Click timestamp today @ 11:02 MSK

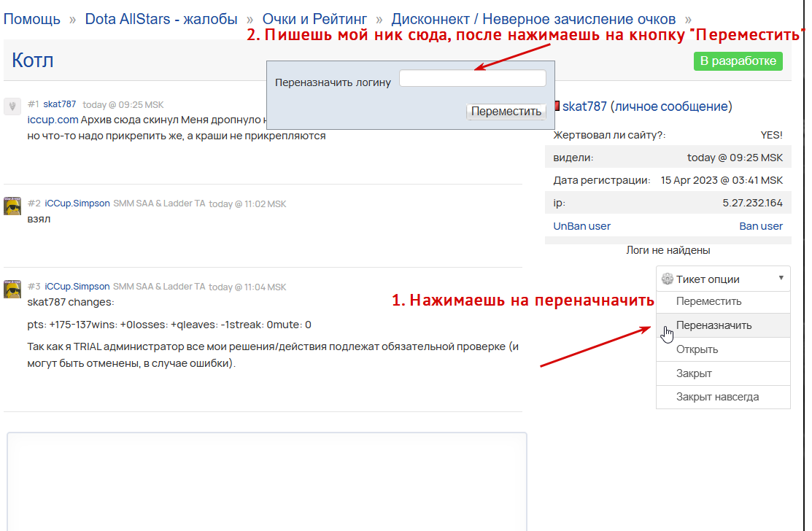coord(247,204)
